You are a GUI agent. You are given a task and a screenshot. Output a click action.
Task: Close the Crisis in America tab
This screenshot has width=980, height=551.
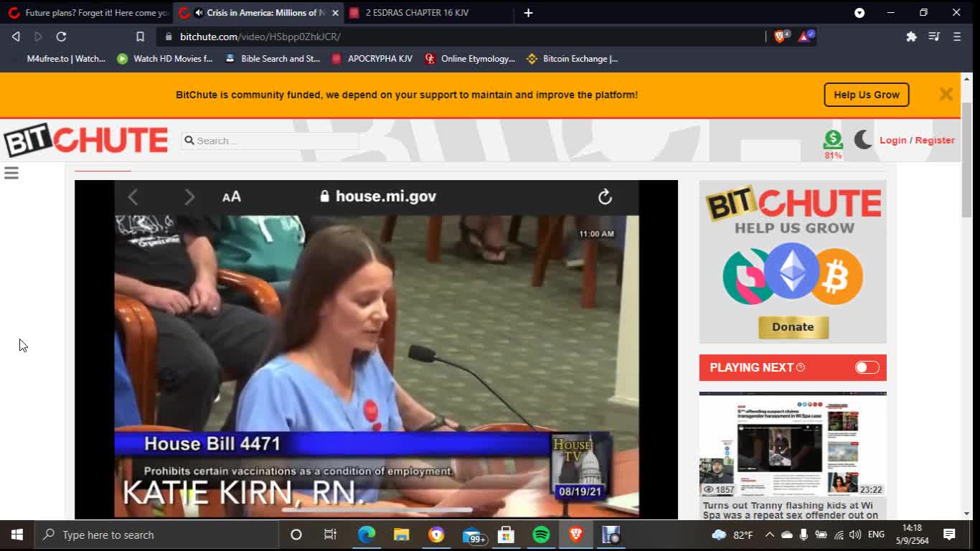tap(335, 13)
